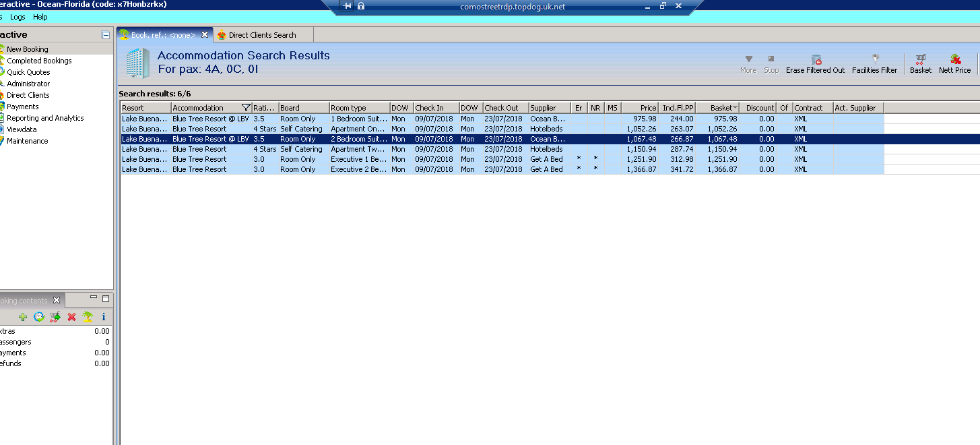Click the Apartment Tw... room type cell
The image size is (980, 445).
(360, 149)
